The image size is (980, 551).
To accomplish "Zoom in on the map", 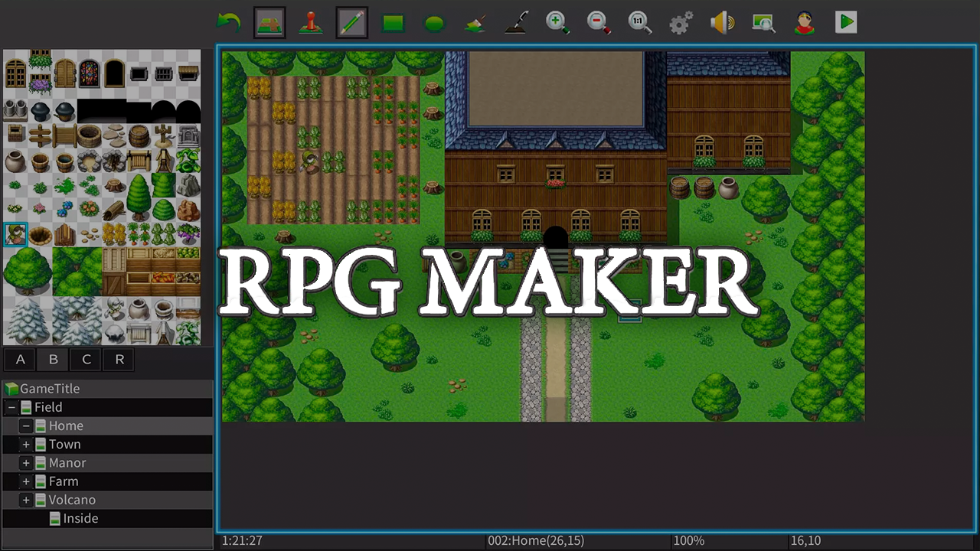I will point(557,23).
